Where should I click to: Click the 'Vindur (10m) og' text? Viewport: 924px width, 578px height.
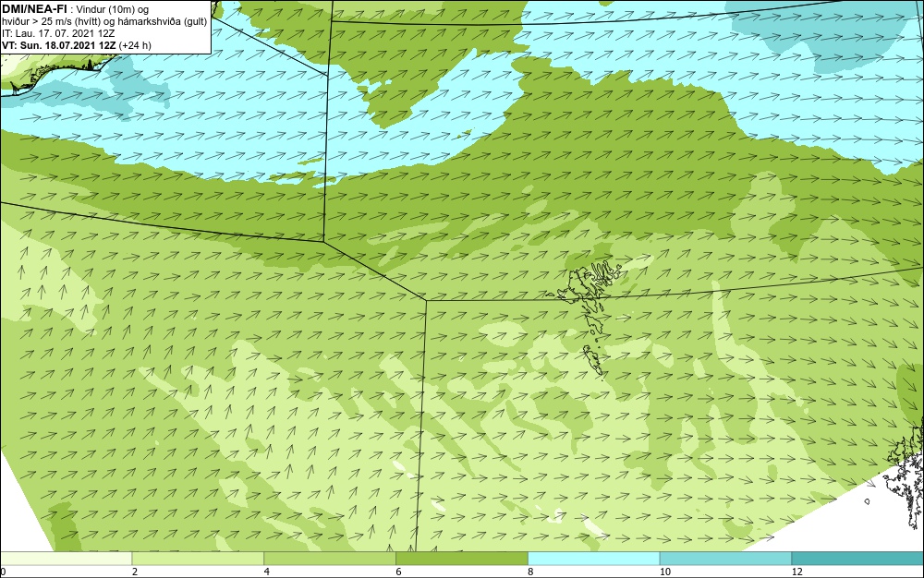pos(113,9)
